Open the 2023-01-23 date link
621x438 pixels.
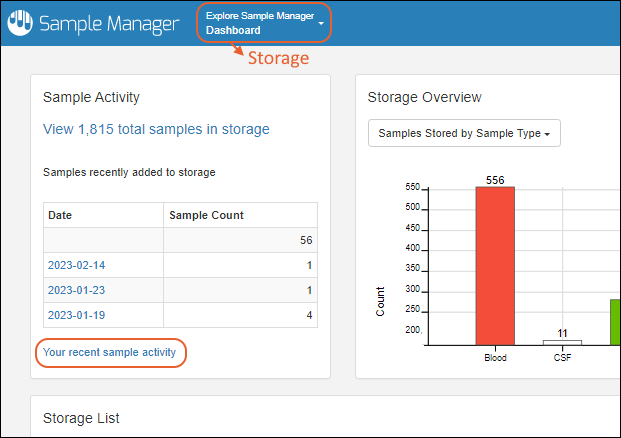pos(76,290)
